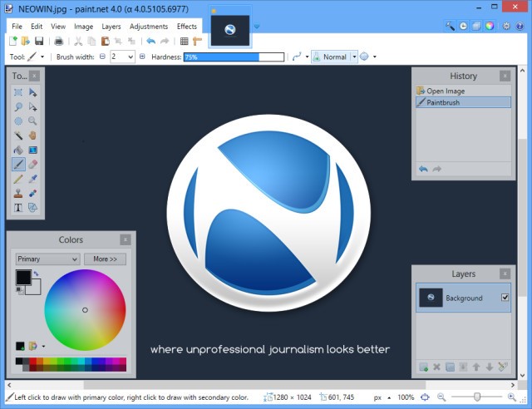532x409 pixels.
Task: Toggle the Colors window wheel button
Action: 490,26
